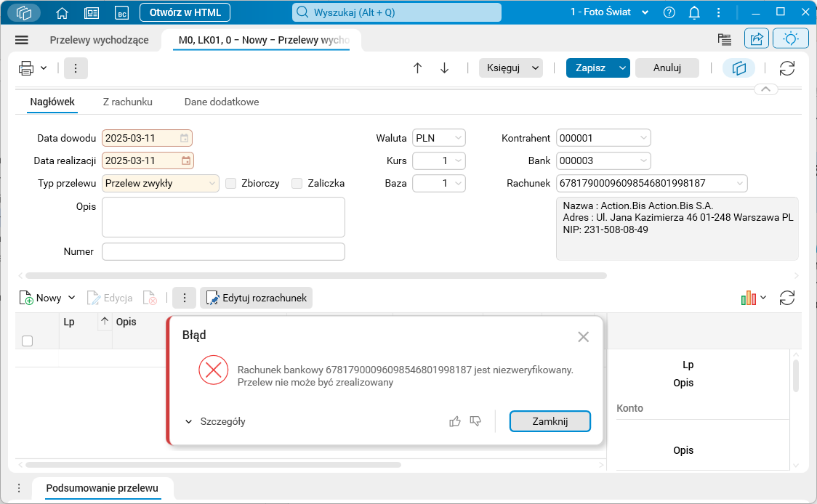
Task: Click the BC icon in title bar
Action: [122, 13]
